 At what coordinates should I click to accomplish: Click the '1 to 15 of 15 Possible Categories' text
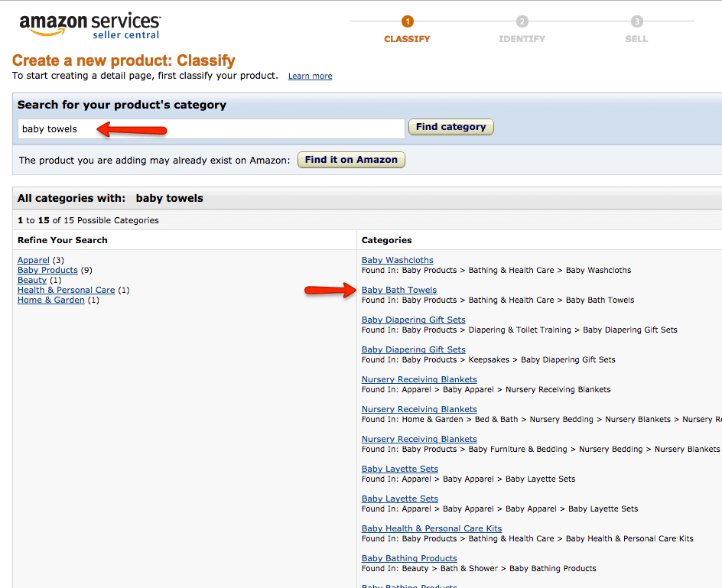[x=88, y=220]
